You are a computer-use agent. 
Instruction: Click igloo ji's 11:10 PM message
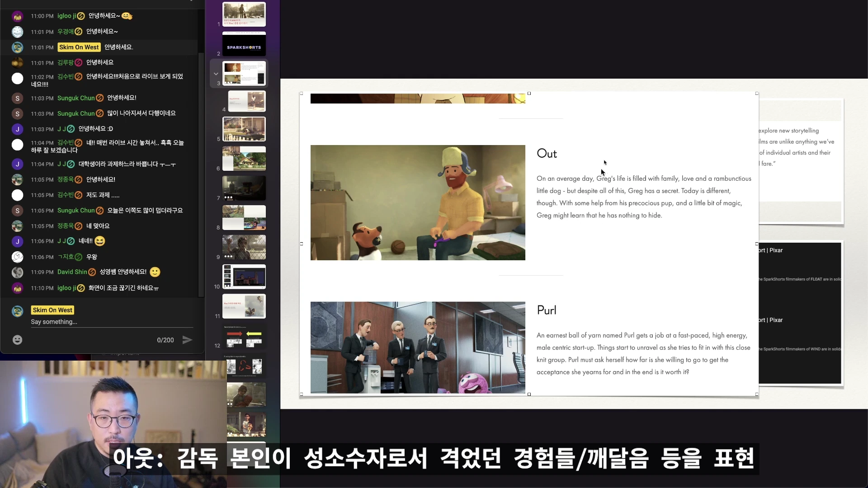[123, 288]
